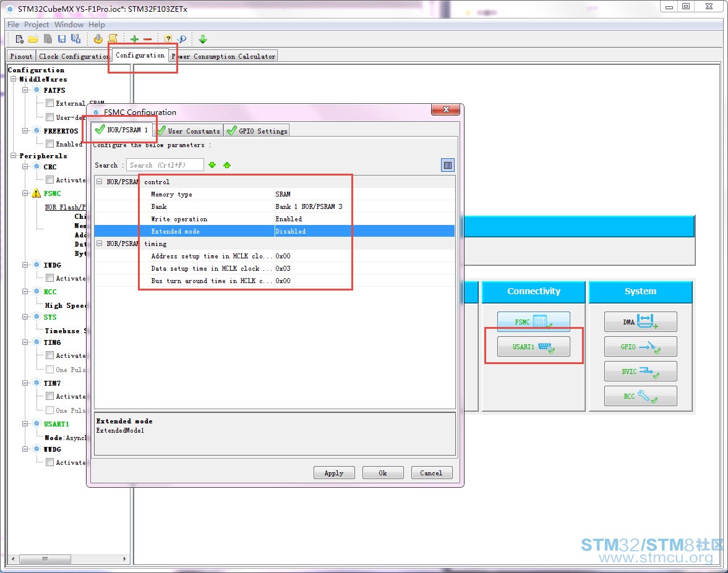Image resolution: width=728 pixels, height=573 pixels.
Task: Open RCC settings in System panel
Action: click(640, 396)
